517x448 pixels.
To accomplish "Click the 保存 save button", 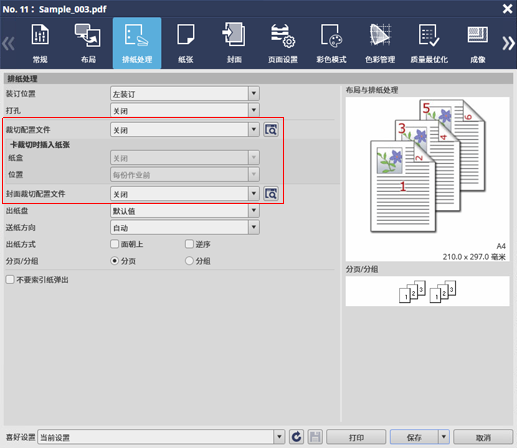I will coord(414,437).
